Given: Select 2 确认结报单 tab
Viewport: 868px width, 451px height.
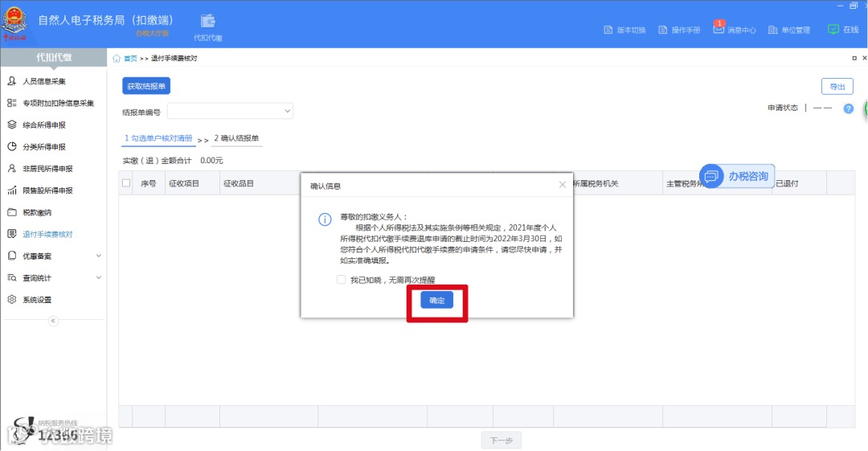Looking at the screenshot, I should pos(236,138).
